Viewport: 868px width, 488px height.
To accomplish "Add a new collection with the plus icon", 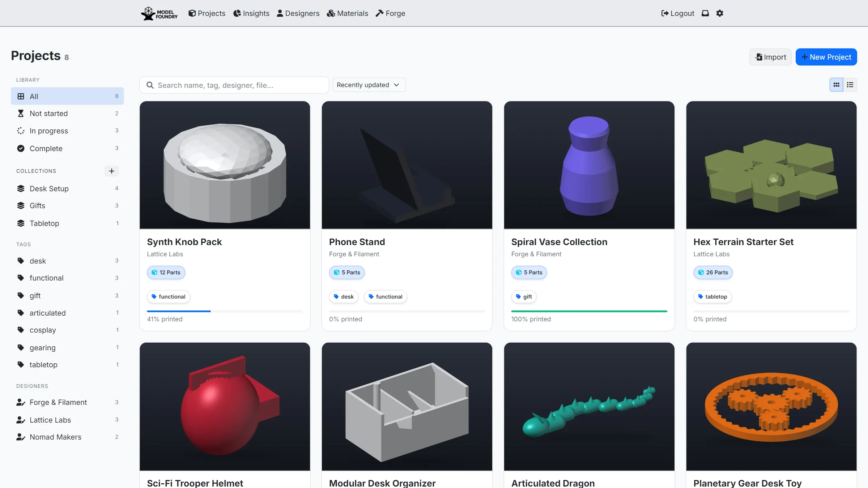I will (112, 171).
